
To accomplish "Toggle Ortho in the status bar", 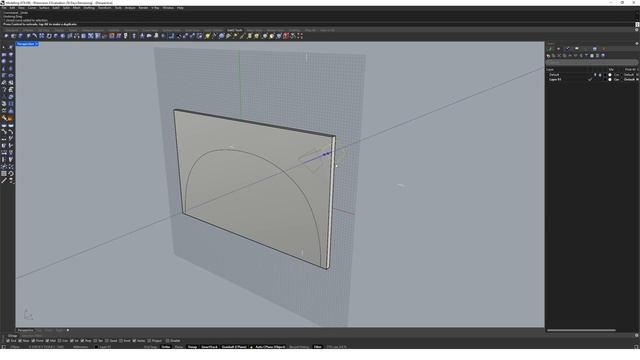I will point(166,347).
